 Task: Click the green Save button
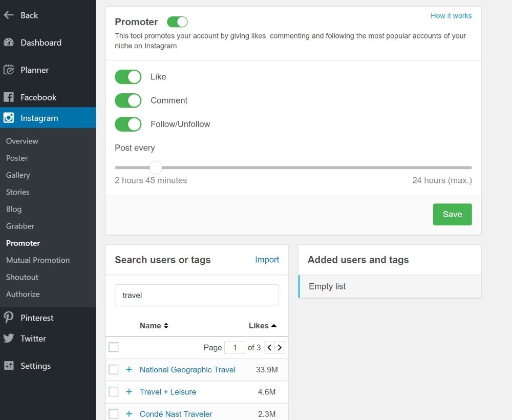click(x=452, y=214)
